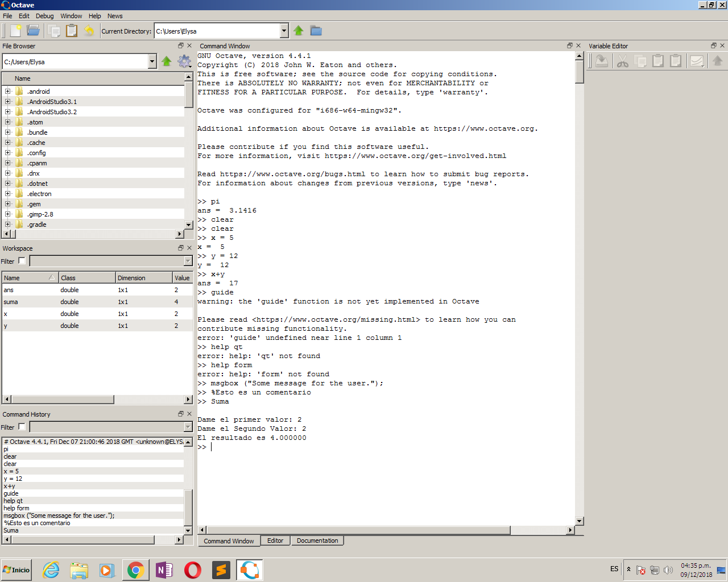Open the Edit menu
Image resolution: width=728 pixels, height=582 pixels.
[24, 16]
